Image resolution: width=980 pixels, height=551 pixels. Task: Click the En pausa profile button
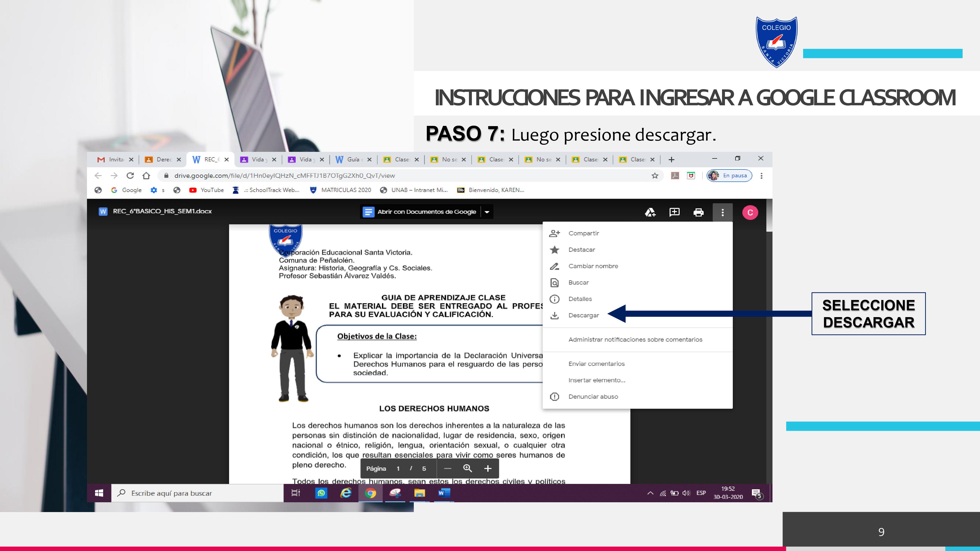(x=729, y=175)
